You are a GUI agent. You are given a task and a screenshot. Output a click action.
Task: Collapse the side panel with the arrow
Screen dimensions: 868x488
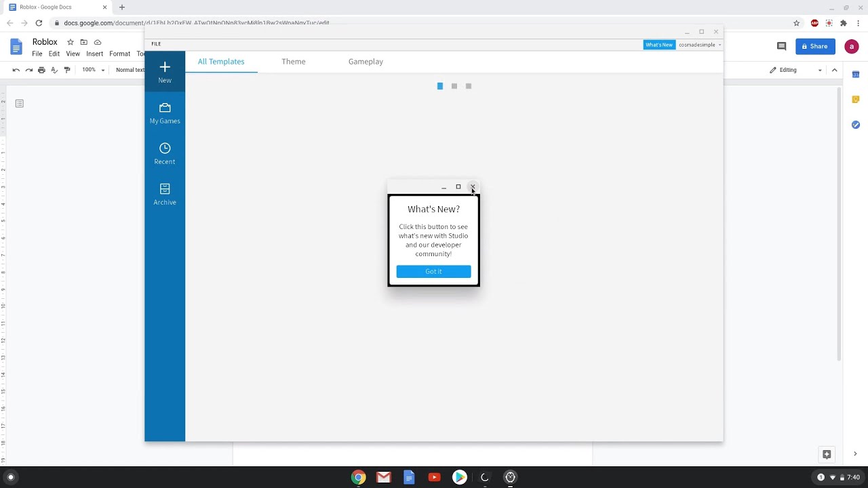click(x=855, y=454)
